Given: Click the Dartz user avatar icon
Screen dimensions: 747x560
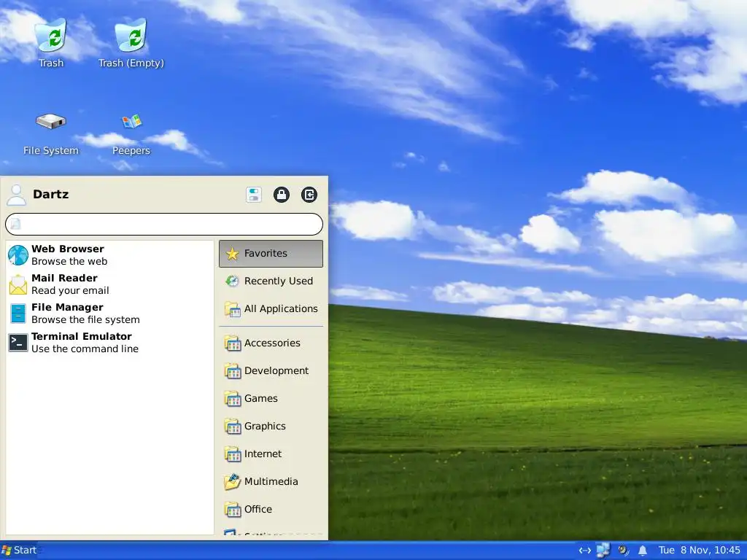Looking at the screenshot, I should 17,195.
